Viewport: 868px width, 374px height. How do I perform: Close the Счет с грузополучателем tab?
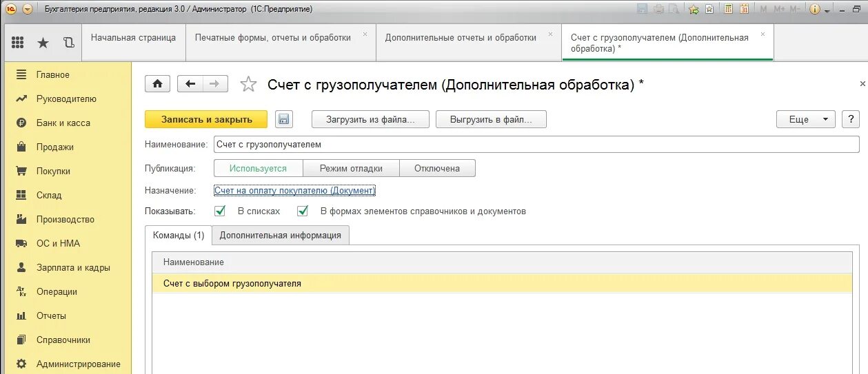(x=763, y=33)
